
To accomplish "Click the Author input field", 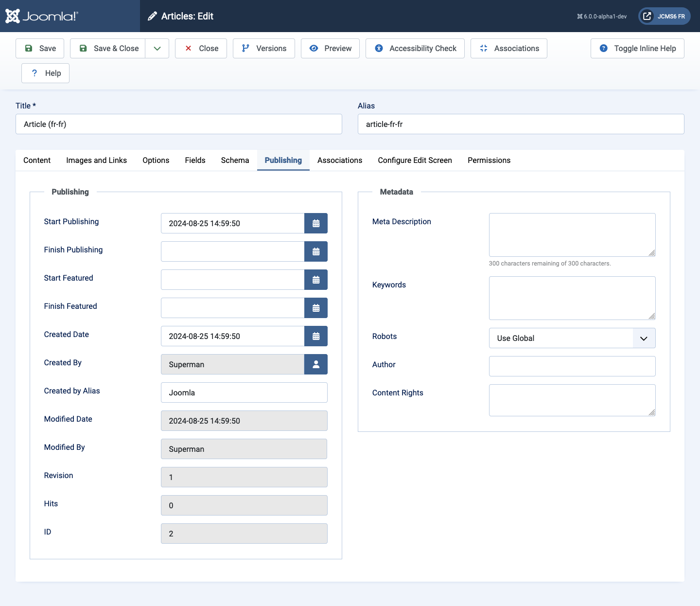I will click(x=572, y=366).
